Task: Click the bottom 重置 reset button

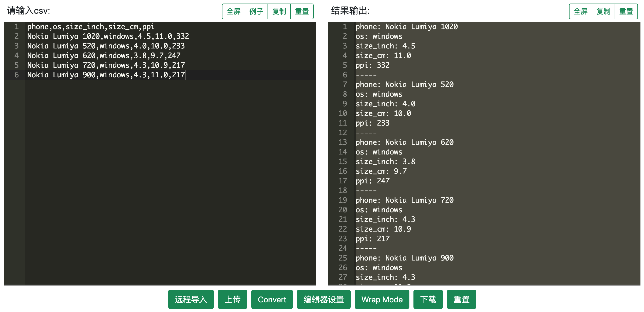Action: pos(461,300)
